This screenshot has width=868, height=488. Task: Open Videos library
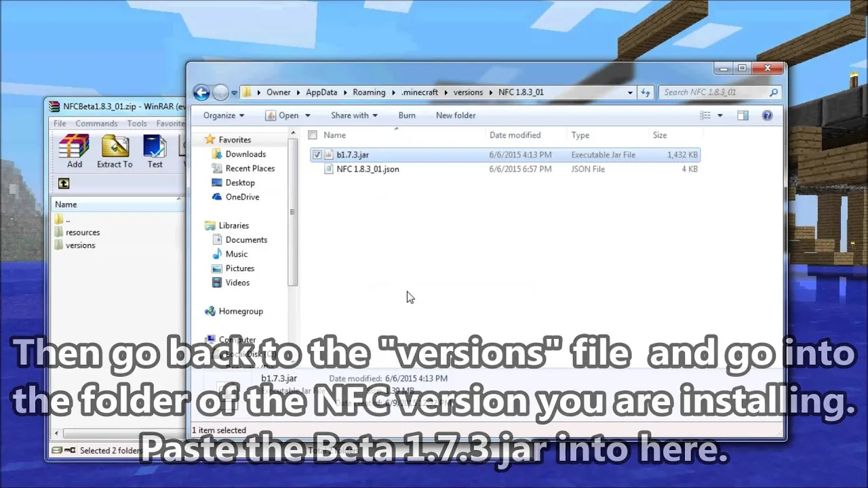tap(237, 282)
